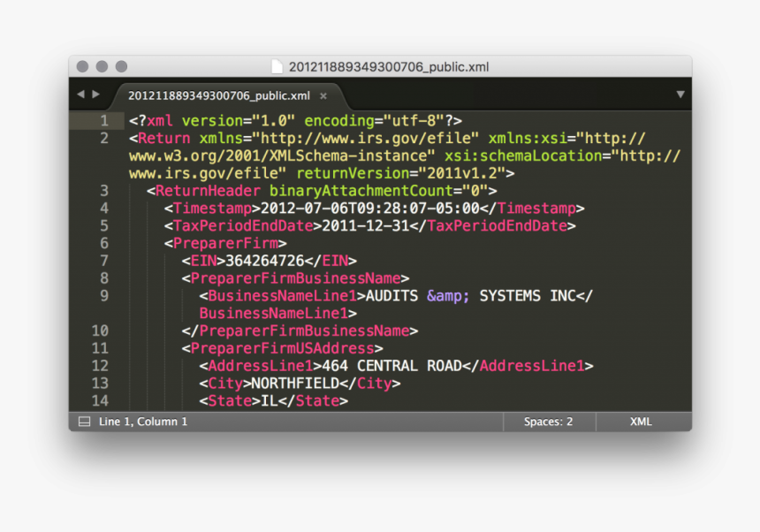Click the state value IL
Screen dimensions: 760x532
click(x=269, y=400)
